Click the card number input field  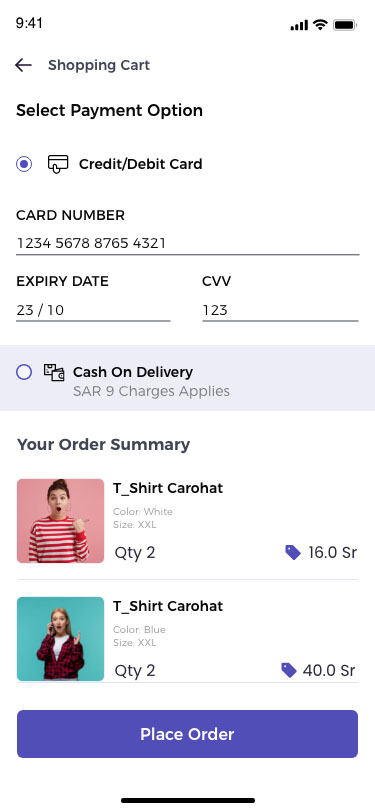(x=188, y=243)
